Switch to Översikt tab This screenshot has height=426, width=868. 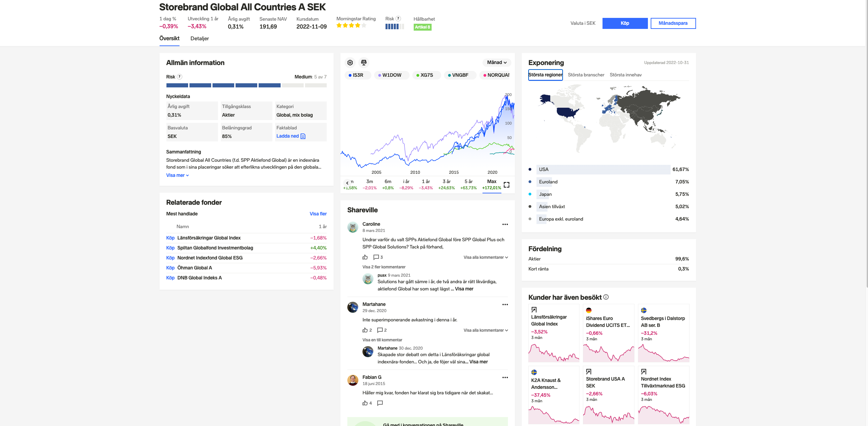pos(169,39)
